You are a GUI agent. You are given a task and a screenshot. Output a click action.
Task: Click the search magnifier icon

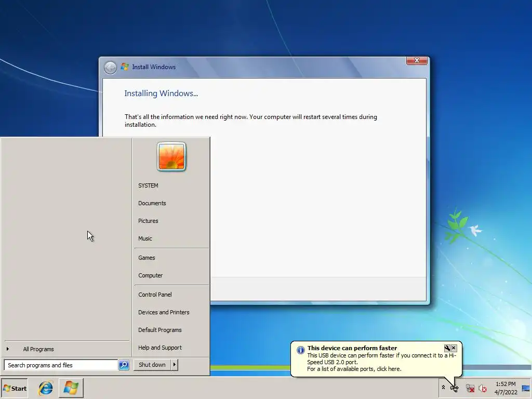124,365
